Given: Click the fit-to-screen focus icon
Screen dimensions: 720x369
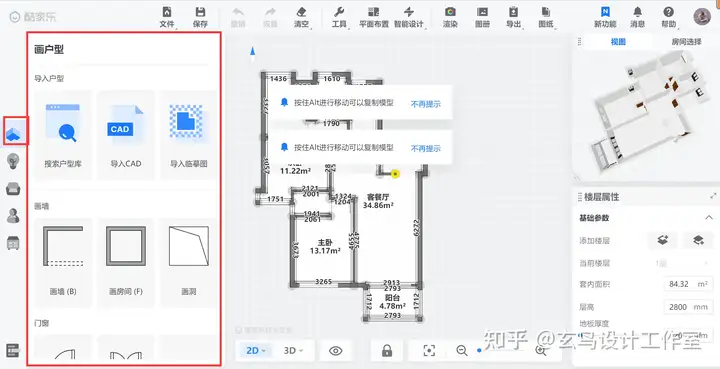Looking at the screenshot, I should coord(429,351).
